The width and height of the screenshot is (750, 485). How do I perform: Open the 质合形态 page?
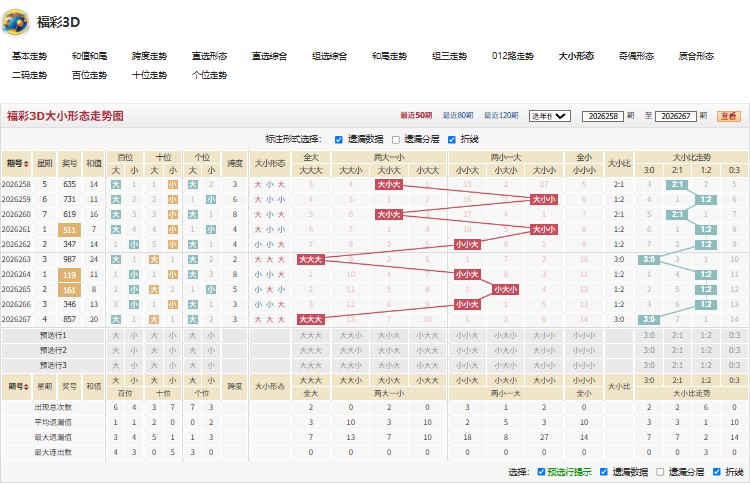(x=696, y=56)
